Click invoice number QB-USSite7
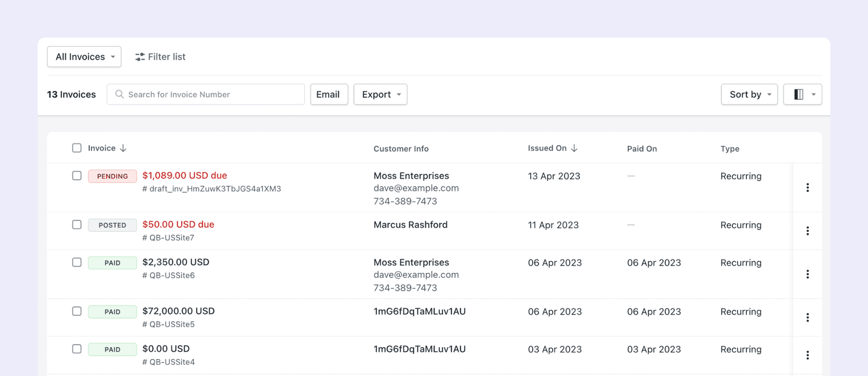The width and height of the screenshot is (868, 376). click(168, 238)
